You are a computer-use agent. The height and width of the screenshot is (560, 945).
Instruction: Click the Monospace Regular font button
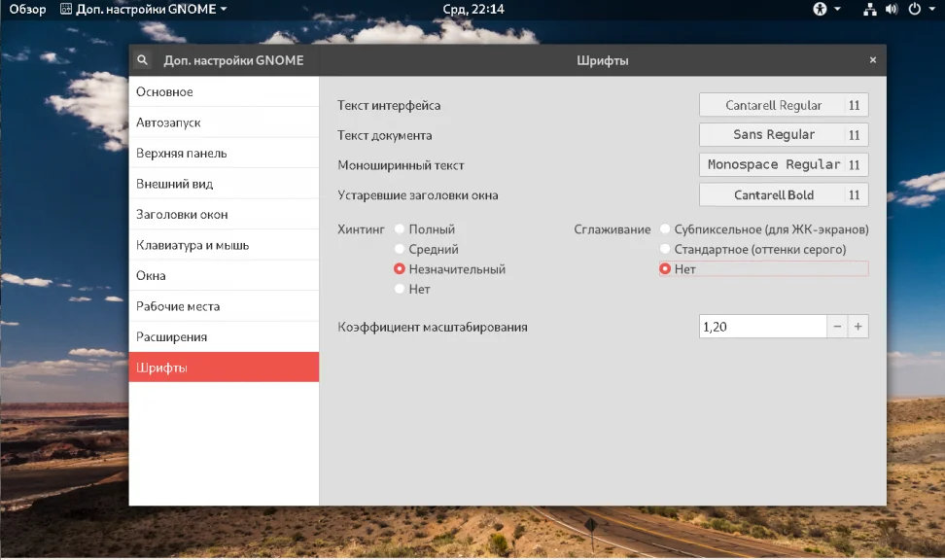784,164
